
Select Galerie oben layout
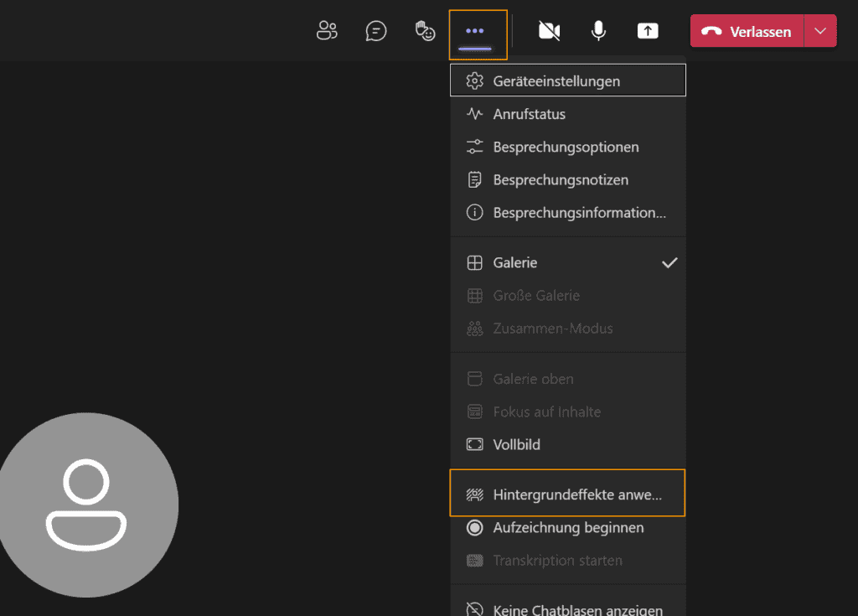568,379
